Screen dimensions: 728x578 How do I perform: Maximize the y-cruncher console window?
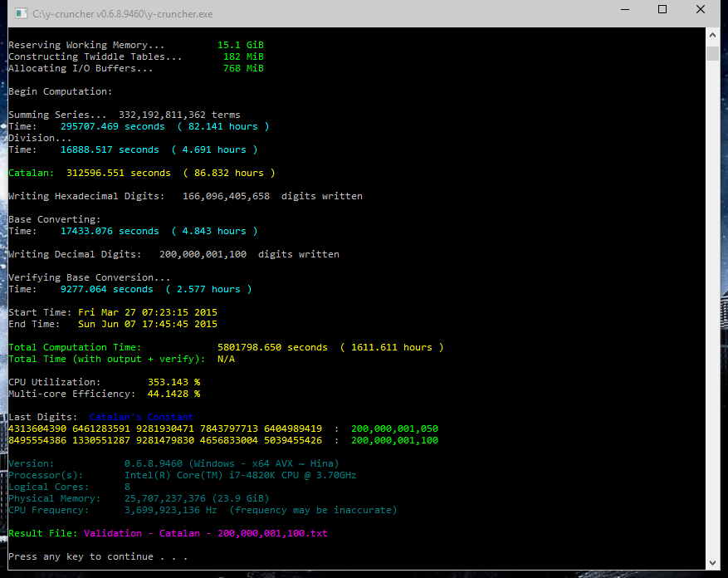tap(662, 10)
